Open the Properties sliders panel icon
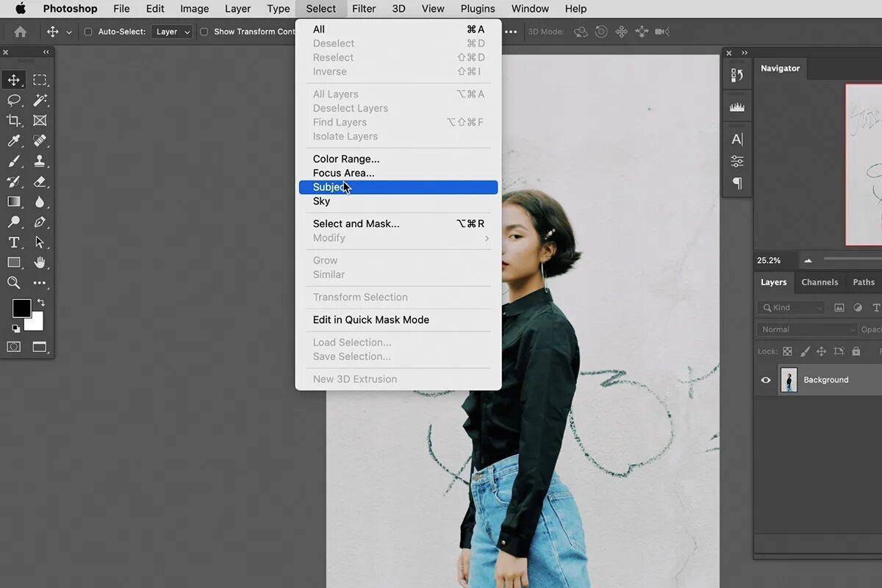Viewport: 882px width, 588px height. point(737,161)
